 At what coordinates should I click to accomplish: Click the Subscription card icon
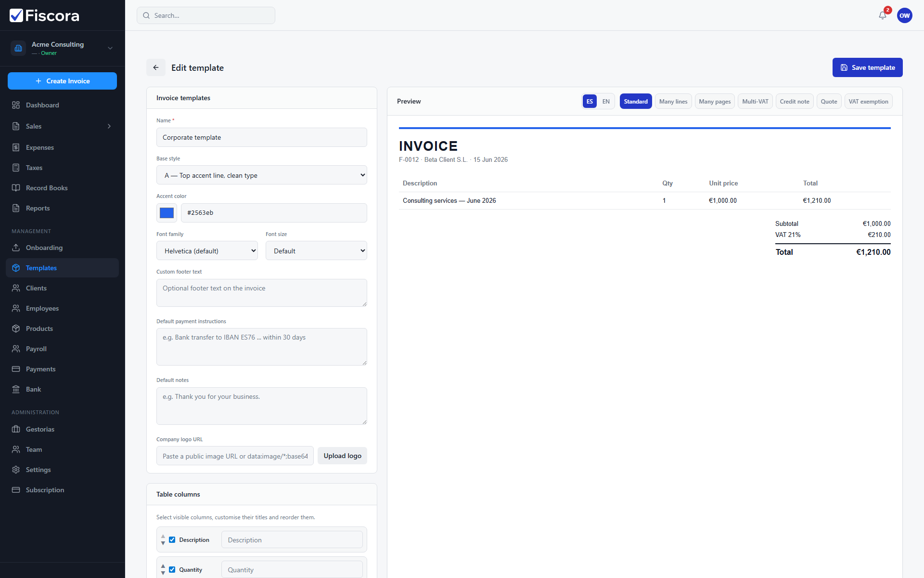[16, 490]
